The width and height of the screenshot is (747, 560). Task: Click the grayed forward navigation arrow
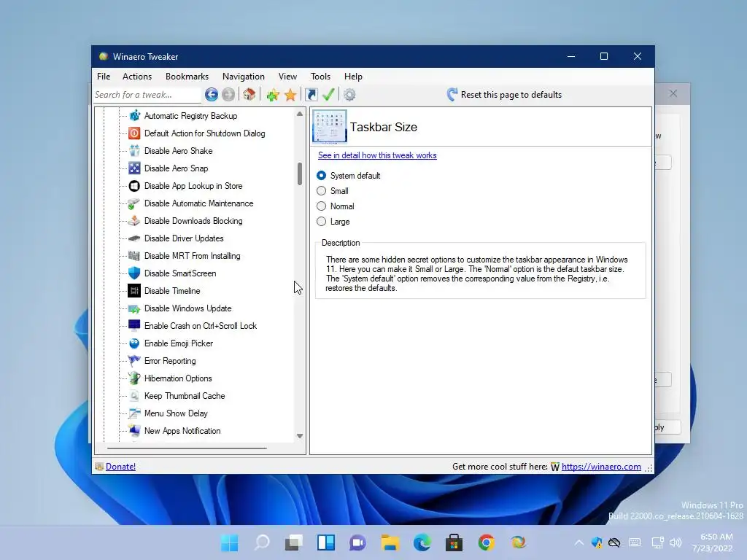(x=228, y=94)
